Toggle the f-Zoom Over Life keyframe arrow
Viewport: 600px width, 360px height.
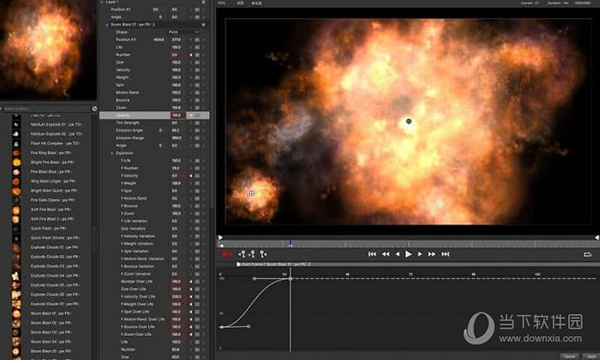pyautogui.click(x=191, y=334)
